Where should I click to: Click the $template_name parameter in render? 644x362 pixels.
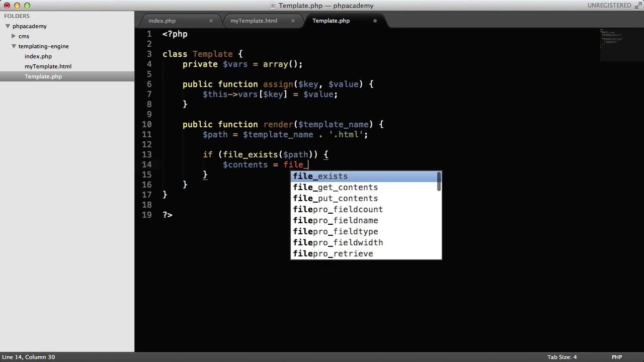(x=333, y=124)
